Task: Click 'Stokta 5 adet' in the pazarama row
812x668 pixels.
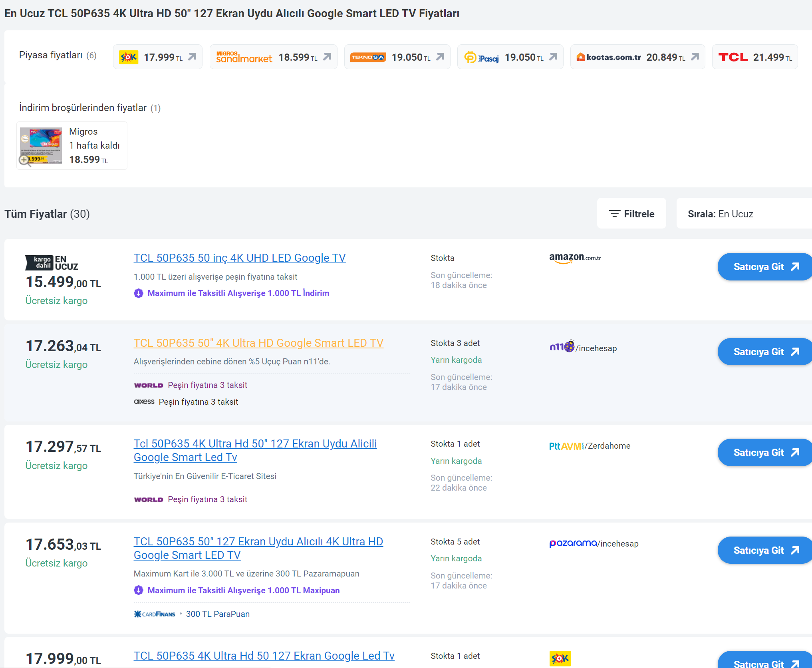Action: [x=455, y=542]
